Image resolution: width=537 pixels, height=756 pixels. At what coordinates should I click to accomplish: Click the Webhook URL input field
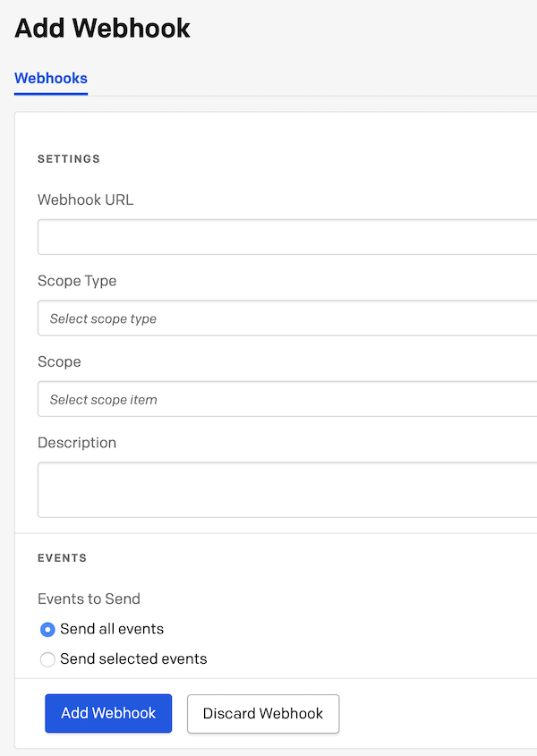pyautogui.click(x=286, y=237)
